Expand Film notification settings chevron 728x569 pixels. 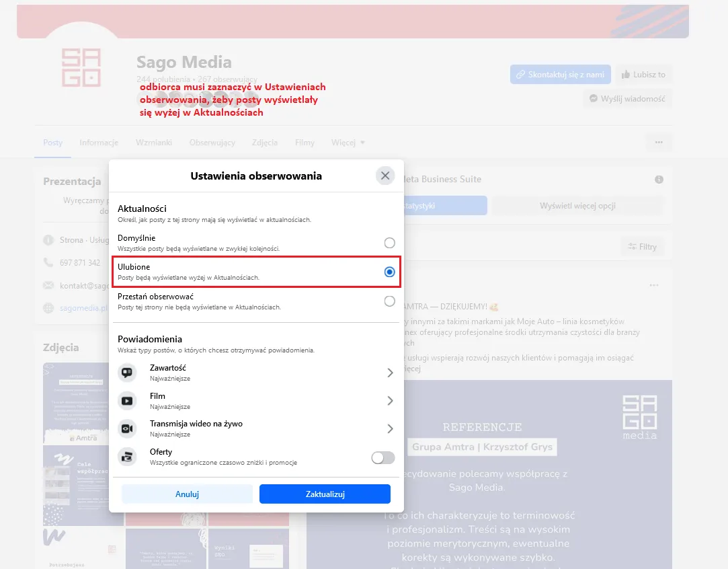390,401
